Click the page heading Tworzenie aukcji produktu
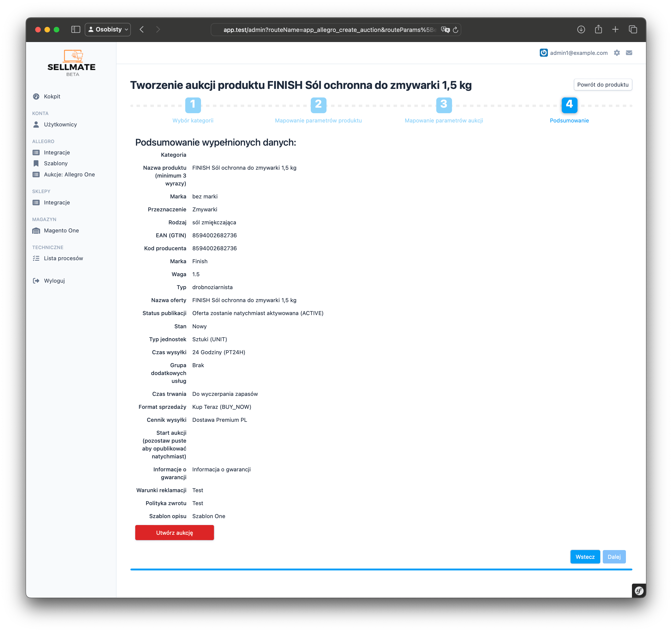672x632 pixels. pyautogui.click(x=301, y=85)
